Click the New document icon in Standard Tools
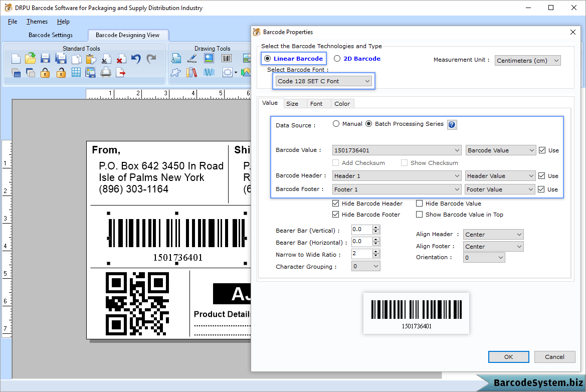 [16, 59]
